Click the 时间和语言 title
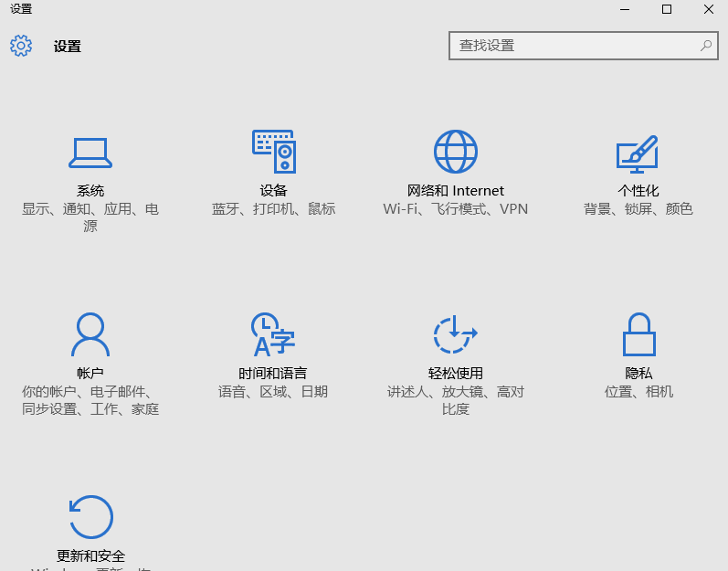728x571 pixels. pos(273,374)
